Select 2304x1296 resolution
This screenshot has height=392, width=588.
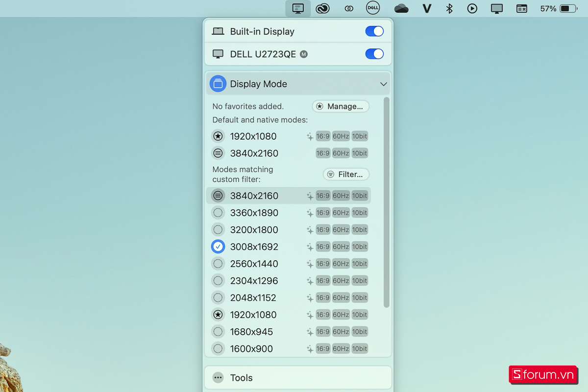(288, 281)
